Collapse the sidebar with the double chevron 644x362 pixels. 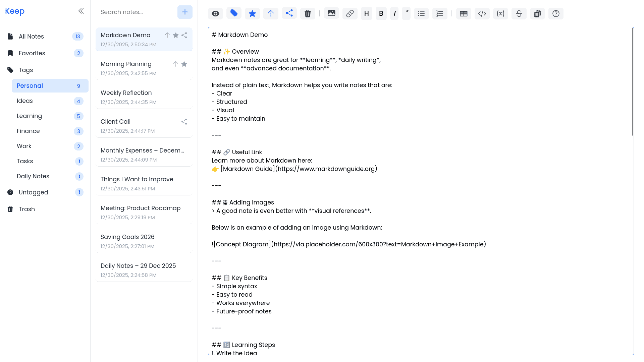[x=81, y=11]
